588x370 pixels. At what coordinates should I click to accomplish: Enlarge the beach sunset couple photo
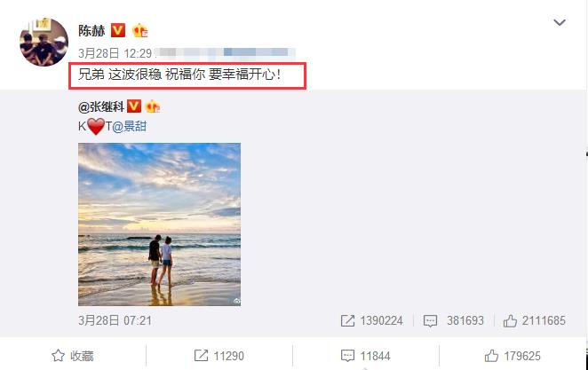point(159,224)
